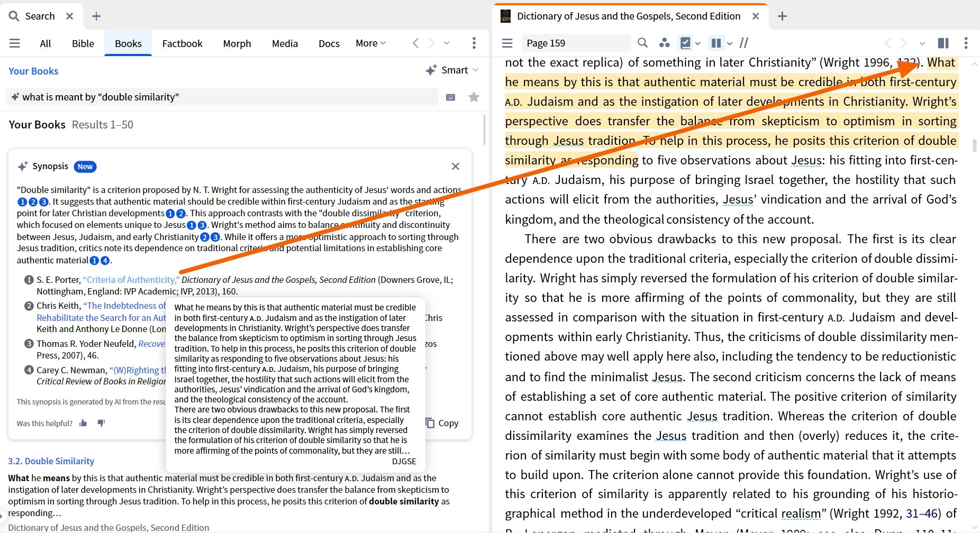980x533 pixels.
Task: Toggle the visual filters checkmark button
Action: coord(685,43)
